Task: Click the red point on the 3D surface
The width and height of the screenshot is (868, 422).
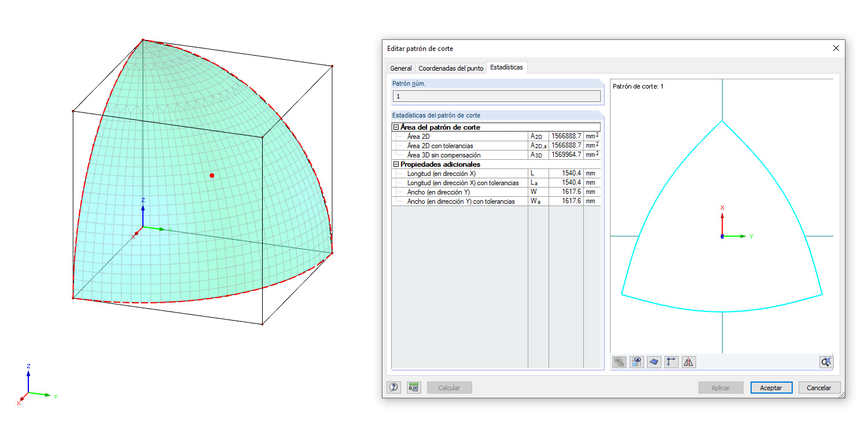Action: coord(212,175)
